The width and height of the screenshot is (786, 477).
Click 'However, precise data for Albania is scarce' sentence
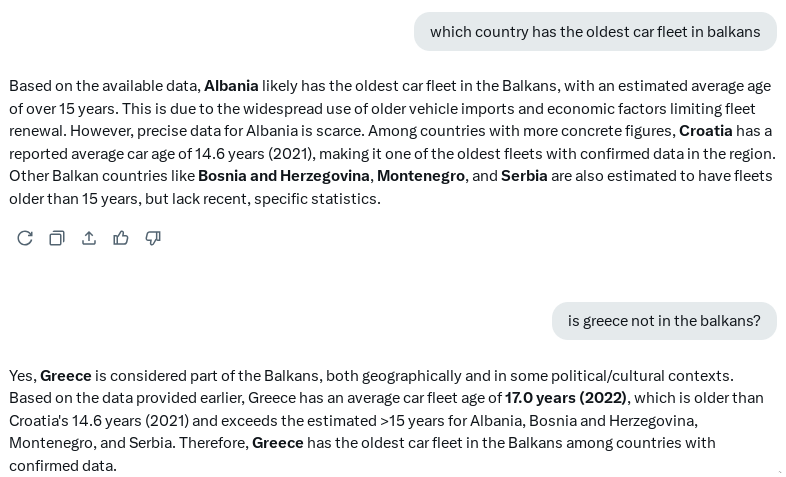tap(217, 131)
